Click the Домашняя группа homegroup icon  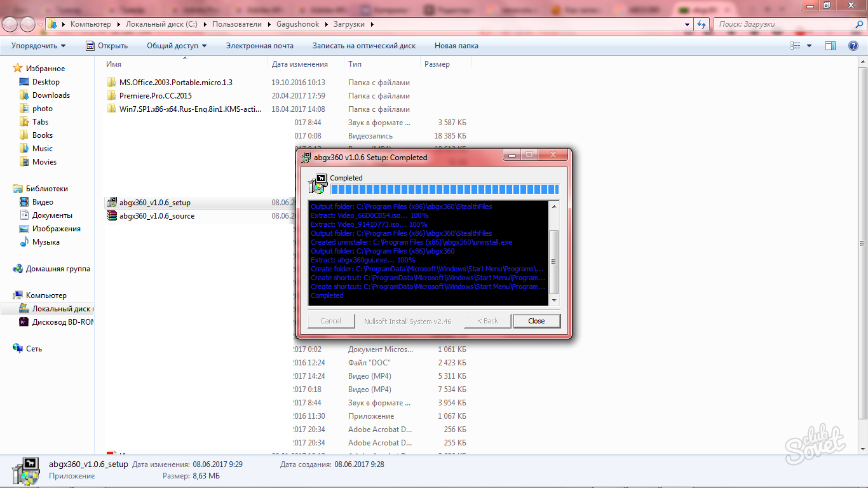point(18,269)
